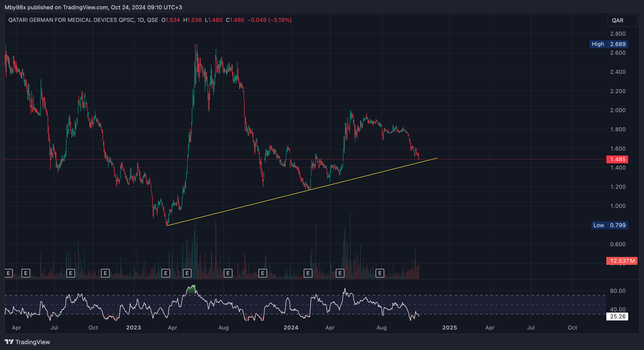Click the close value C1.485
This screenshot has width=644, height=350.
pos(235,20)
